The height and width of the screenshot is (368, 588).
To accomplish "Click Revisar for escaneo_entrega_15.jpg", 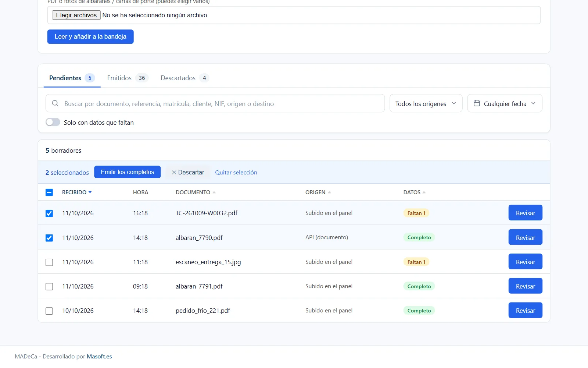I will pos(526,262).
